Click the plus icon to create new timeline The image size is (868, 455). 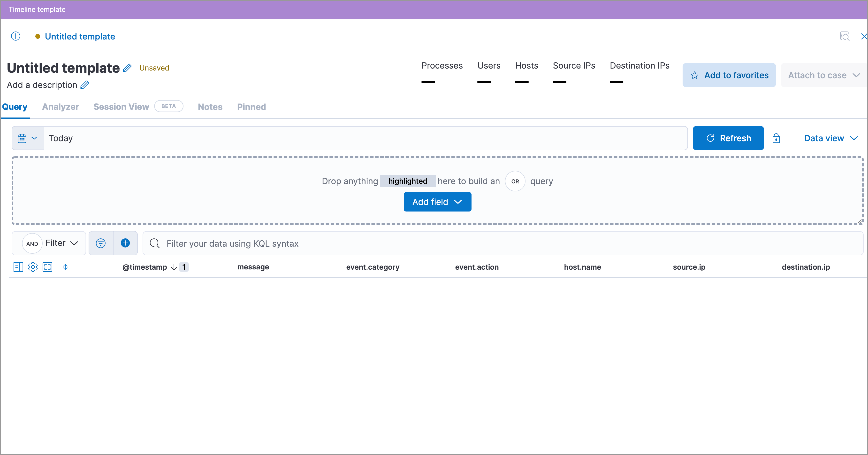[15, 36]
